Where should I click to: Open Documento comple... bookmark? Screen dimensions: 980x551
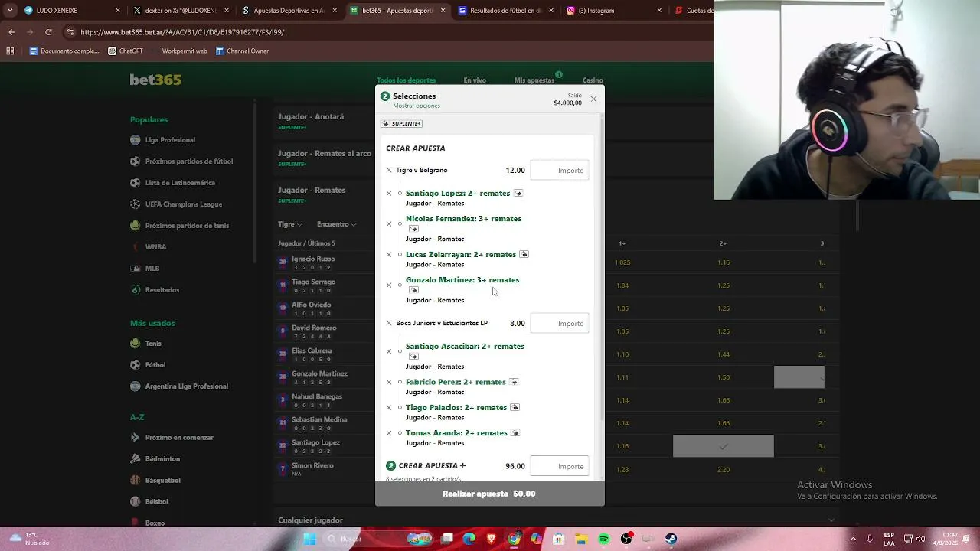pos(64,51)
